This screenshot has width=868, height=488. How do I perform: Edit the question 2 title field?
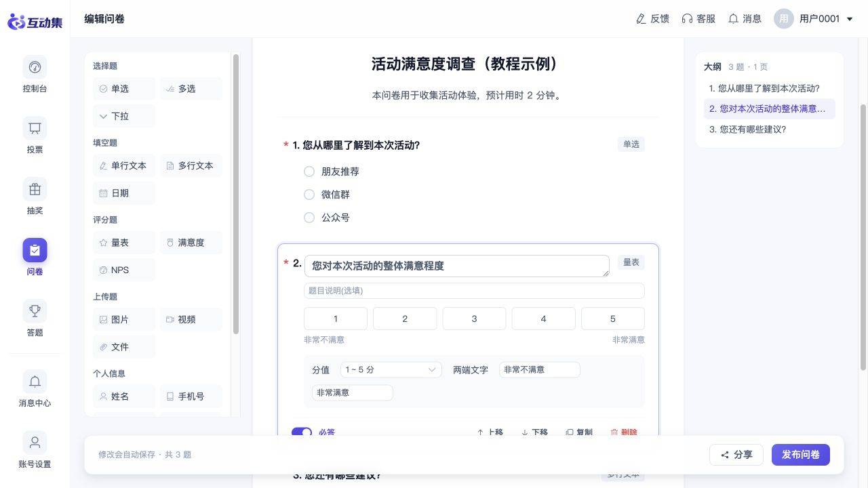click(457, 266)
